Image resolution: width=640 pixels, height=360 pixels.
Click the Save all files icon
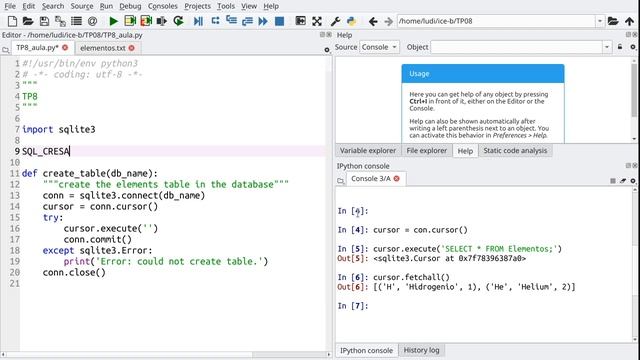pos(60,21)
